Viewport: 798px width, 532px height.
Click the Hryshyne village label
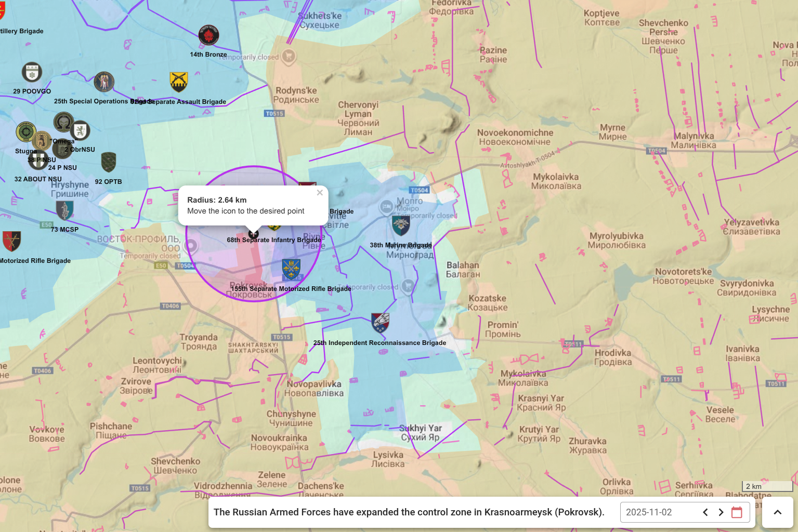(70, 189)
